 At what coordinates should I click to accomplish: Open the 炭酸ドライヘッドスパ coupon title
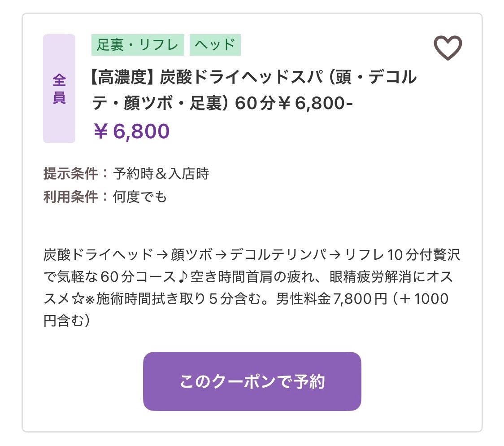click(254, 90)
